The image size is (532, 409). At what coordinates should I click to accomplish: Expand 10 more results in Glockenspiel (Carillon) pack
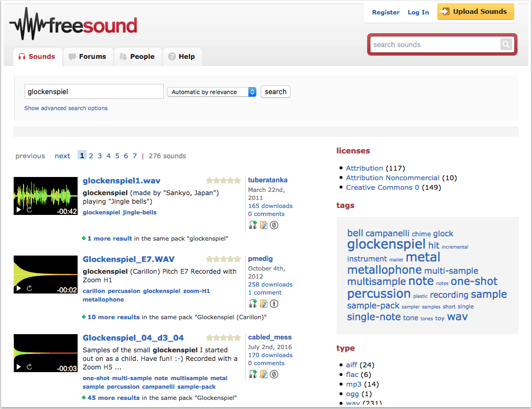pos(113,317)
